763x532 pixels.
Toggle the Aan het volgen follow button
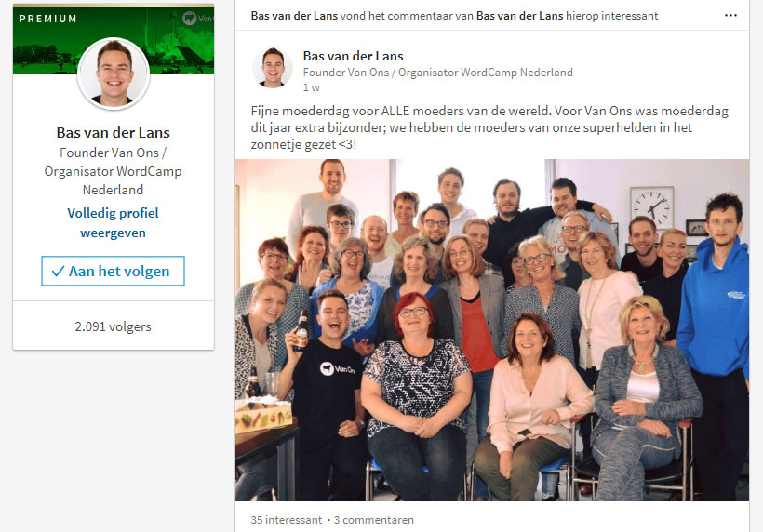[113, 271]
